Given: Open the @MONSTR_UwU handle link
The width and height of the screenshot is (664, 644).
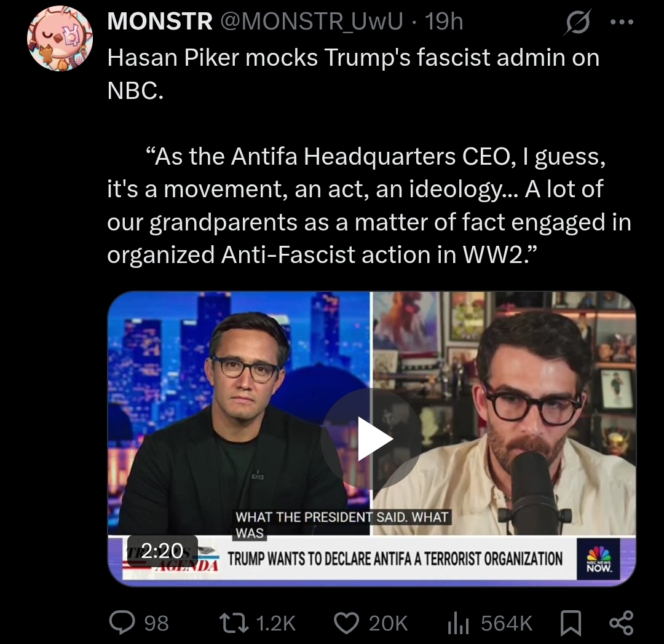Looking at the screenshot, I should click(311, 21).
